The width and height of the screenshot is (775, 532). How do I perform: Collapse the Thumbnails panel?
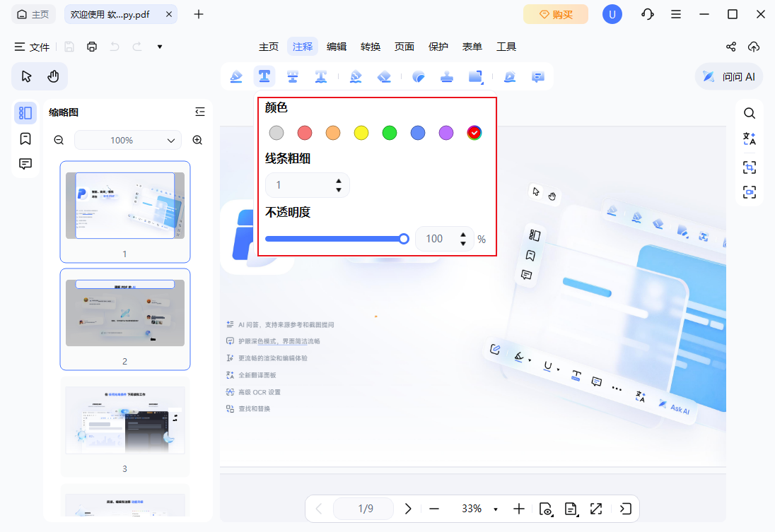[x=199, y=112]
